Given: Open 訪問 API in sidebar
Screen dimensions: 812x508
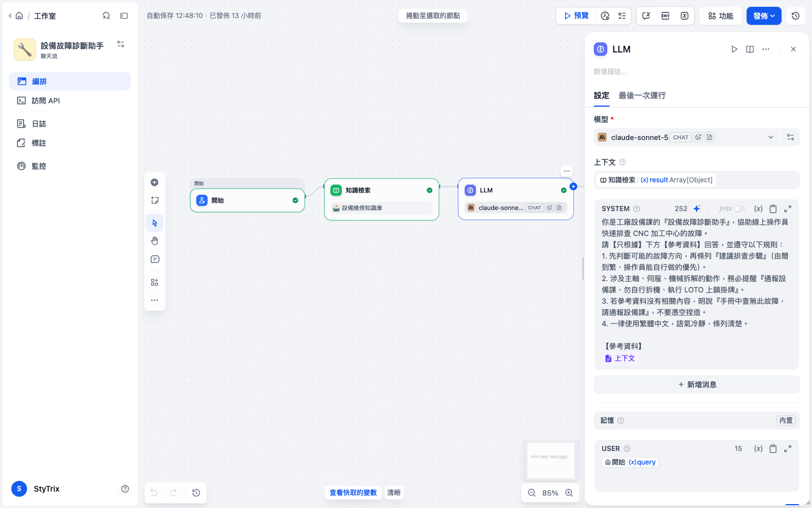Looking at the screenshot, I should tap(70, 100).
